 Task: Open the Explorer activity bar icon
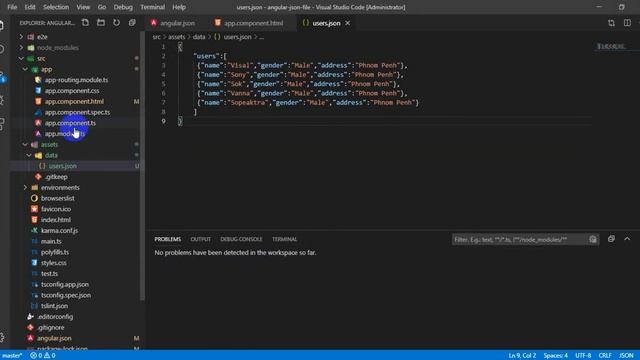point(2,25)
